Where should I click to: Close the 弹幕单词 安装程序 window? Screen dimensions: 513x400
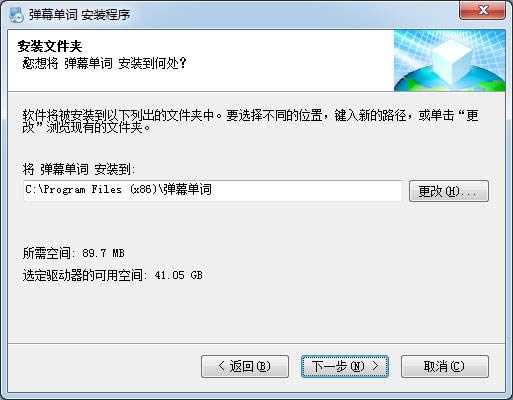482,10
